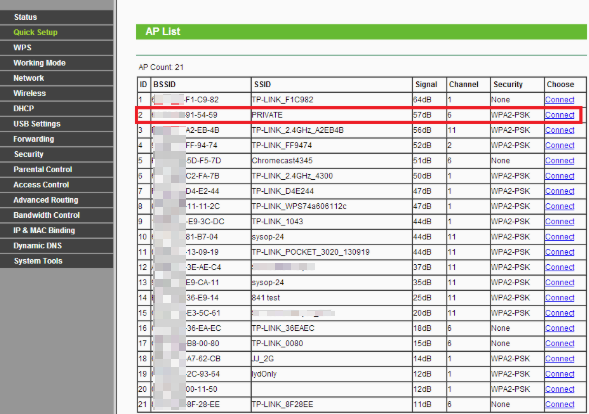The image size is (589, 414).
Task: Click the 64dB signal value
Action: pyautogui.click(x=422, y=100)
